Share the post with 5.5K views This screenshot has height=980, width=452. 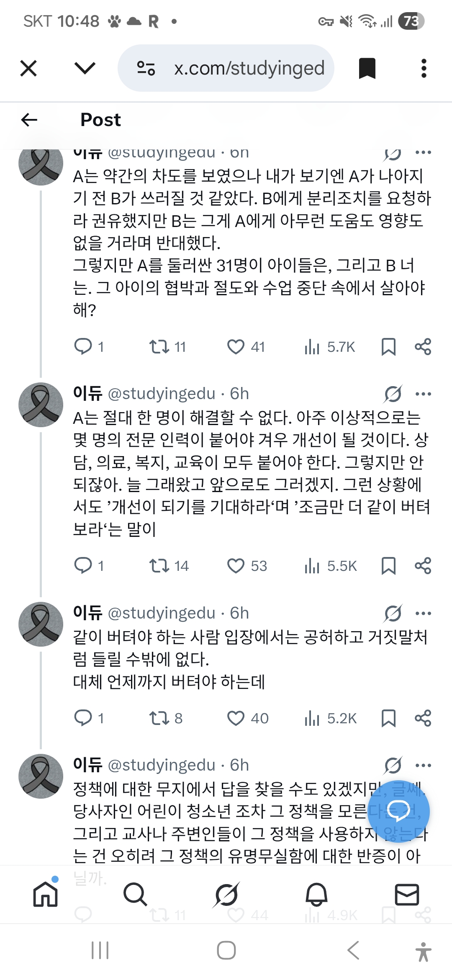click(x=423, y=566)
